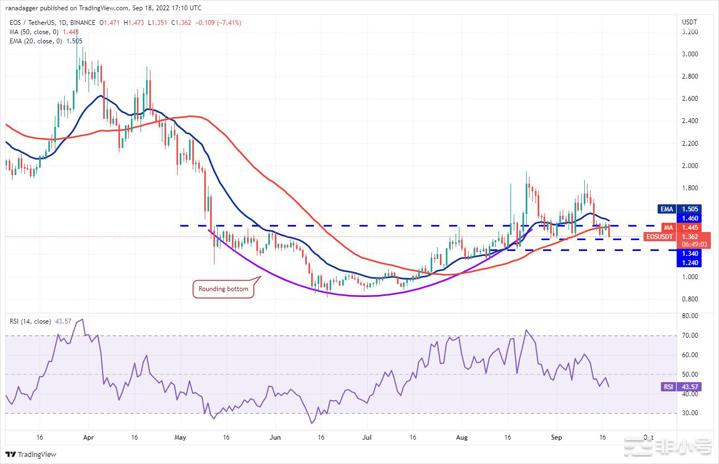Click the 1.240 blue level label
Image resolution: width=719 pixels, height=464 pixels.
tap(689, 264)
